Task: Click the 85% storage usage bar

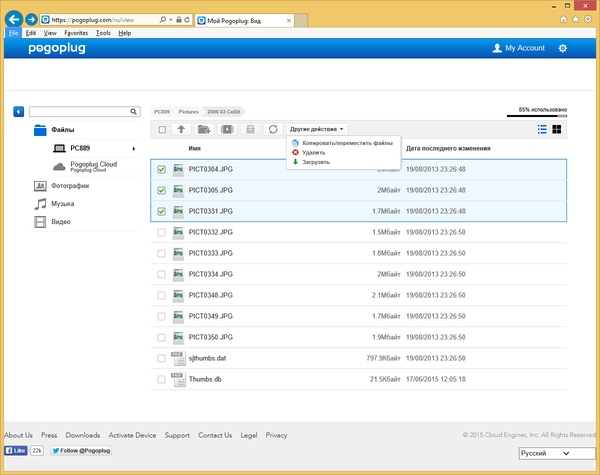Action: 536,116
